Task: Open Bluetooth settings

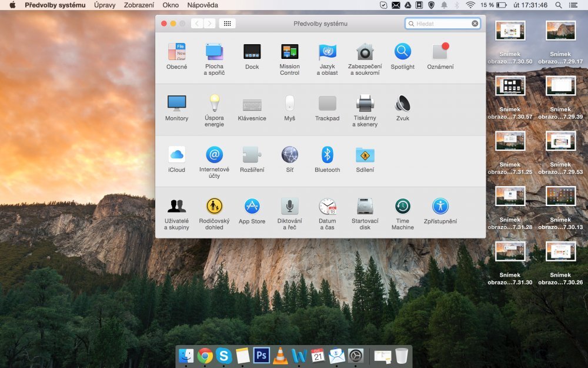Action: point(327,154)
